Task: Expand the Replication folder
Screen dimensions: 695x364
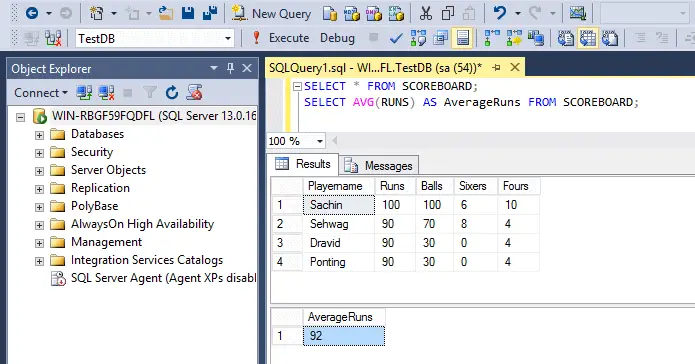Action: [39, 189]
